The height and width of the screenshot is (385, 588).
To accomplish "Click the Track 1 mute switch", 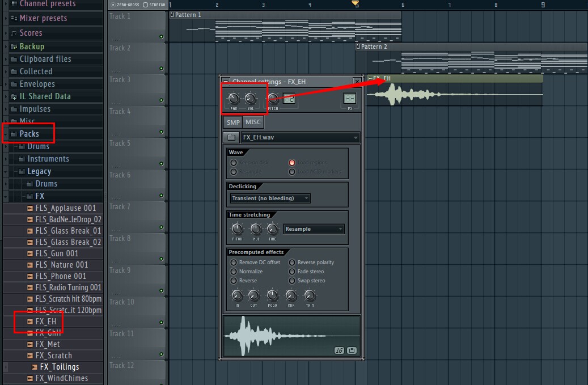I will (161, 37).
